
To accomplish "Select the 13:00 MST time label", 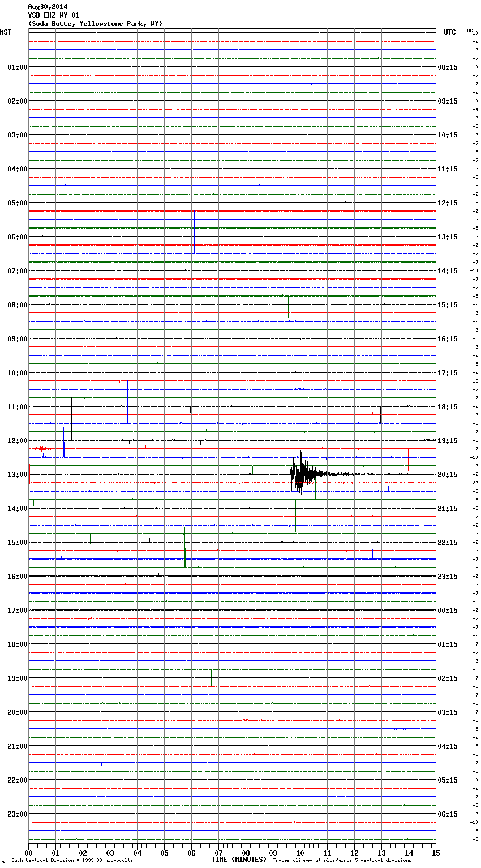I will (17, 475).
